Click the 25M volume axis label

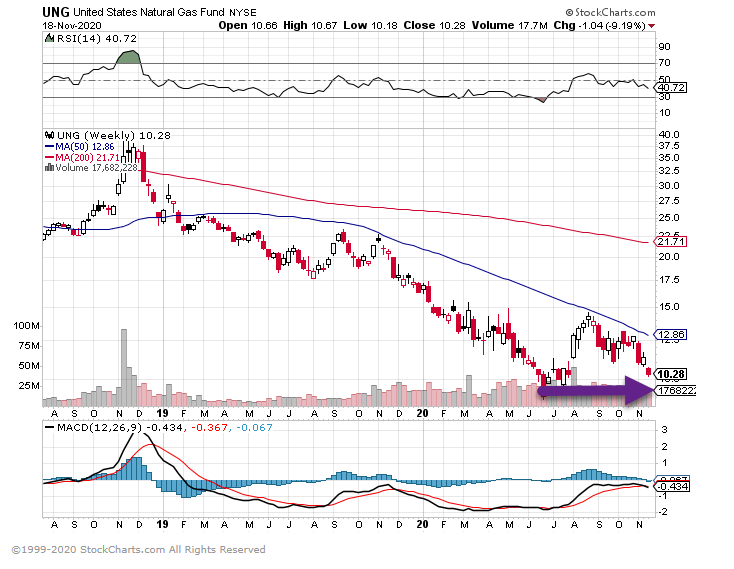[29, 386]
